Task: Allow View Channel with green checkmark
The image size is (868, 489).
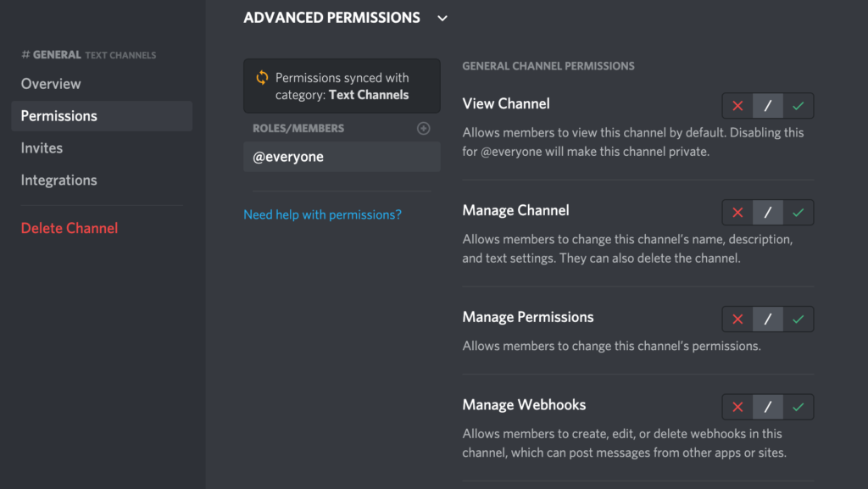Action: click(798, 106)
